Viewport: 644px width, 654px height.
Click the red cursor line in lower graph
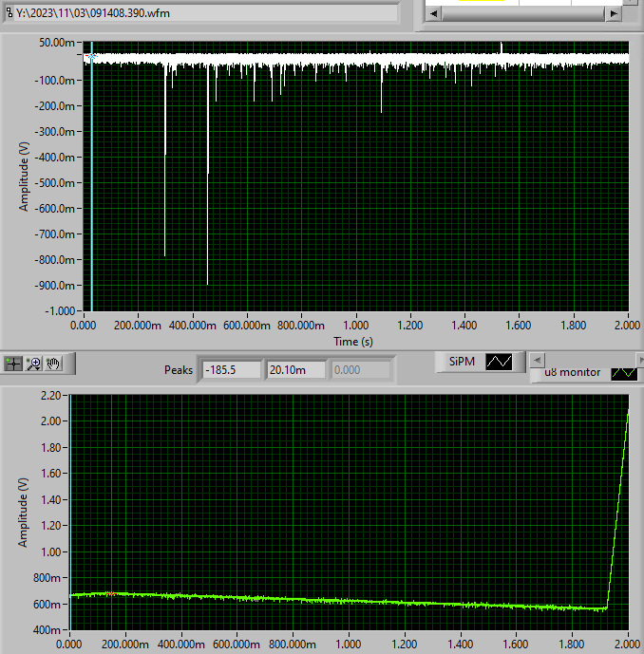pos(111,513)
